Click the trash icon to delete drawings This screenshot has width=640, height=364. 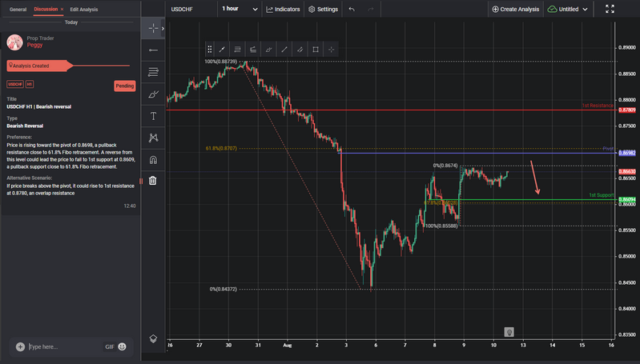(x=153, y=181)
